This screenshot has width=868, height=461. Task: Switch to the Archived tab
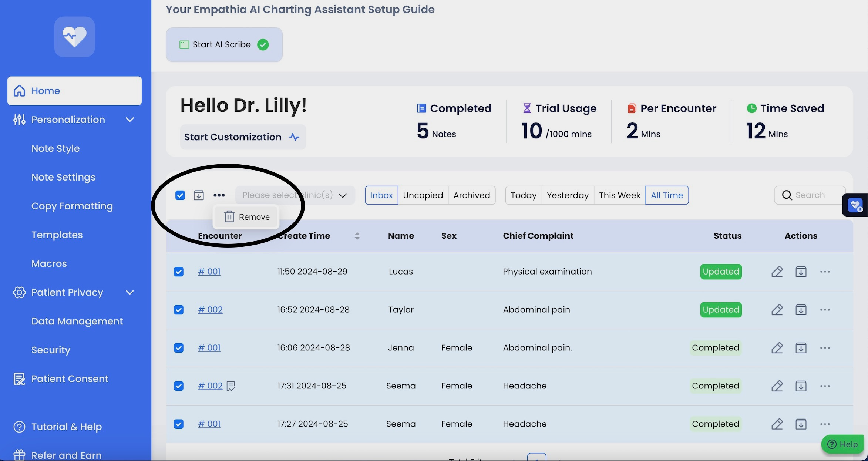(471, 195)
